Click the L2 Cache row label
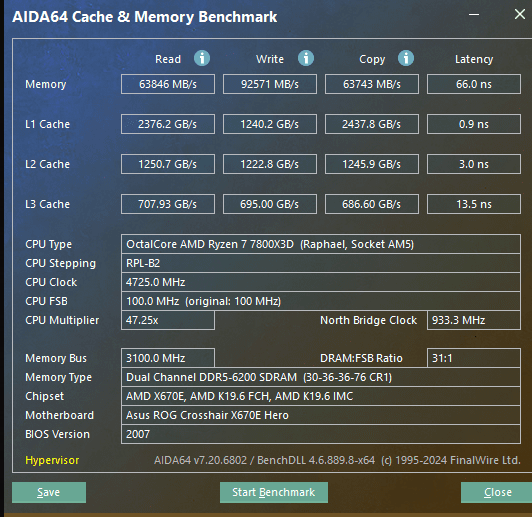The height and width of the screenshot is (517, 532). [x=48, y=164]
